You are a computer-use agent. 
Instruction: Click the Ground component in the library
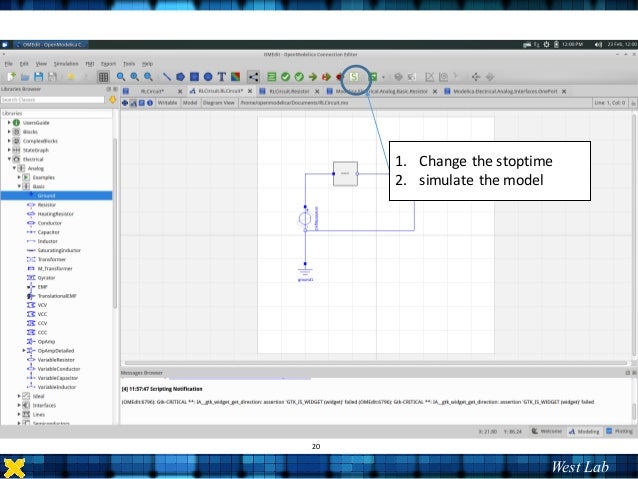coord(47,195)
